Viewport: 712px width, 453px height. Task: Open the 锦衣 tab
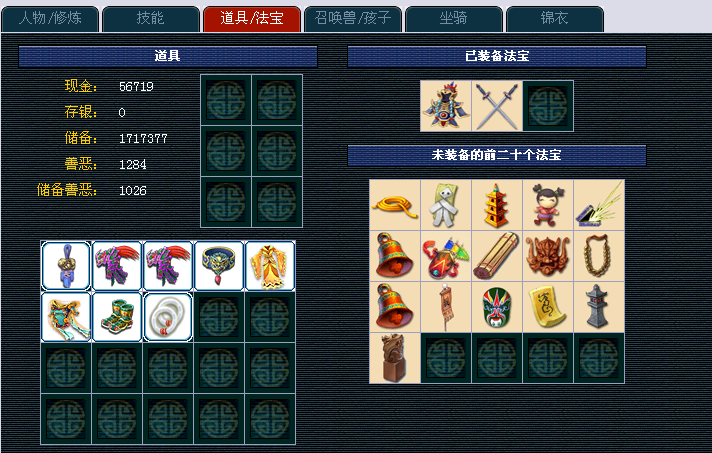tap(554, 19)
